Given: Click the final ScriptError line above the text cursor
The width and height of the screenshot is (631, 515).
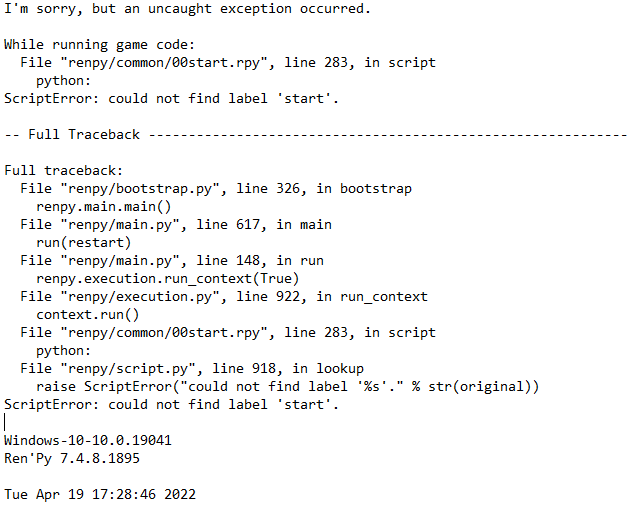Looking at the screenshot, I should pos(172,405).
